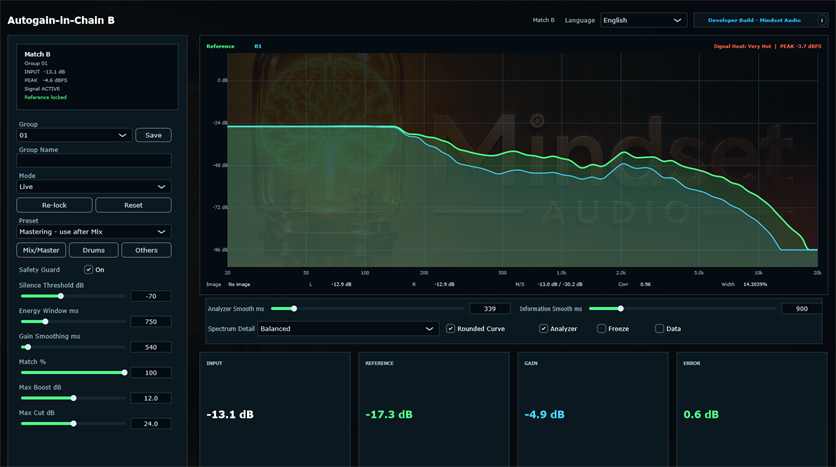
Task: Disable the Rounded Curve checkbox
Action: coord(451,329)
